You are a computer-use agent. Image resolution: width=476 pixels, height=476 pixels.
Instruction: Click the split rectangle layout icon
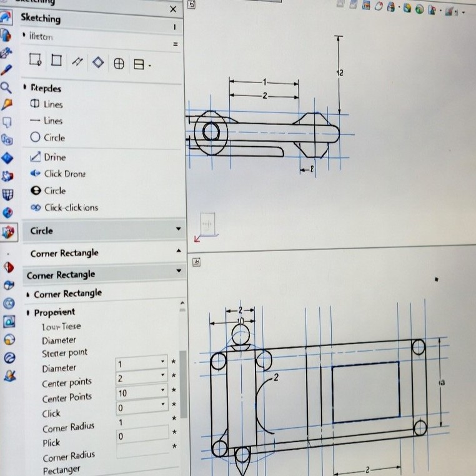(x=139, y=64)
